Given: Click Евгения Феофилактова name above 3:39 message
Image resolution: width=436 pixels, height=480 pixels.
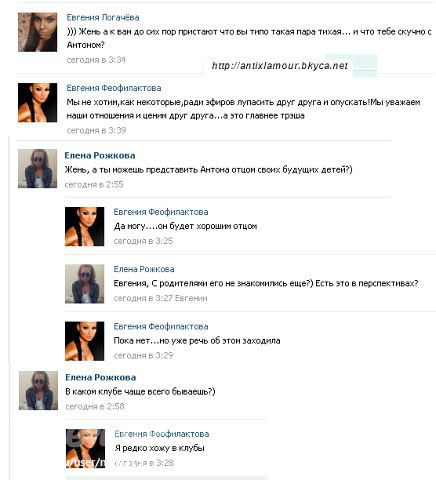Looking at the screenshot, I should [x=114, y=88].
